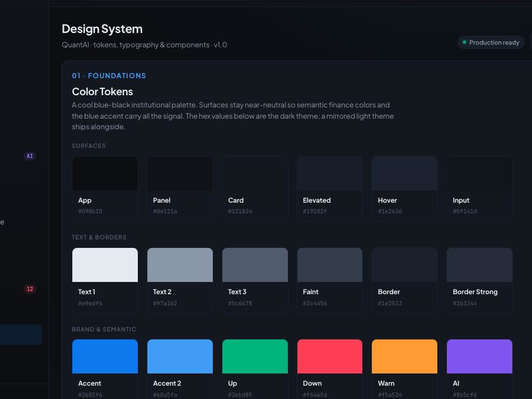The height and width of the screenshot is (399, 532).
Task: Click hex value #1e2636
Action: tap(390, 211)
